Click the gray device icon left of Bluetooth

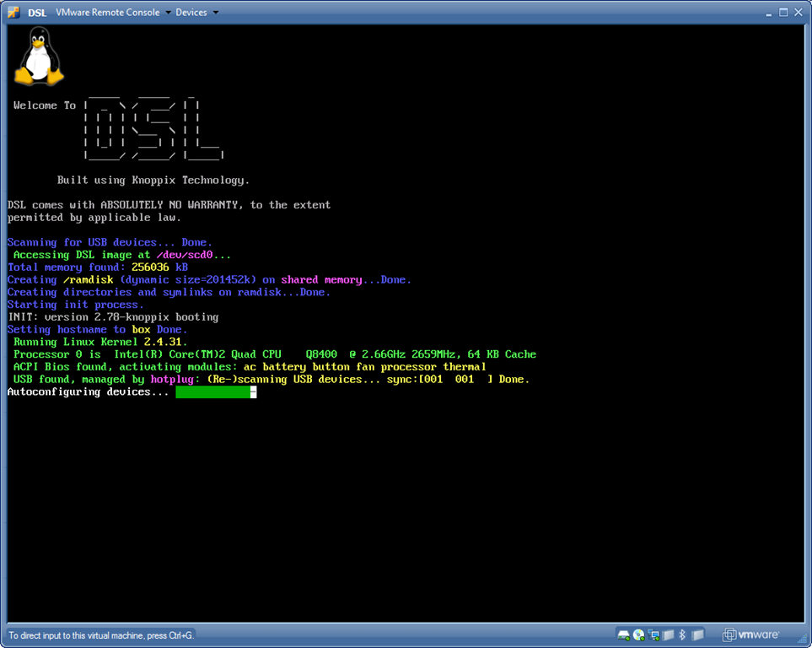(669, 634)
